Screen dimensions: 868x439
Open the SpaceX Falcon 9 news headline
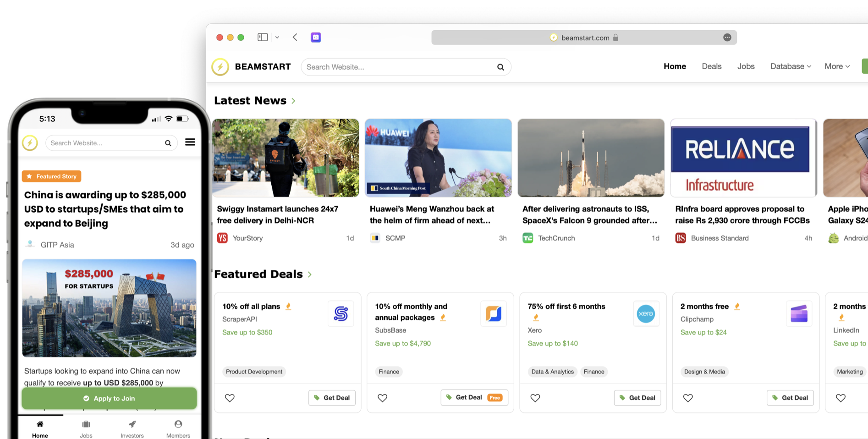click(590, 214)
